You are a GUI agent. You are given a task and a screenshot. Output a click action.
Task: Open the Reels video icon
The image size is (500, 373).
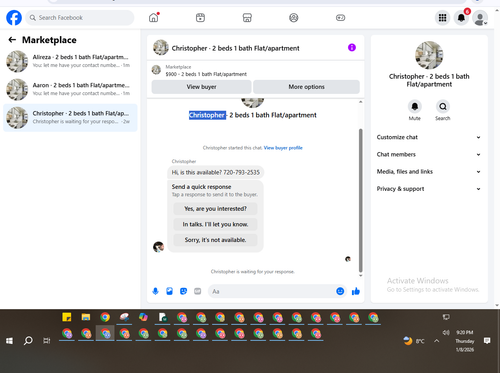tap(200, 18)
